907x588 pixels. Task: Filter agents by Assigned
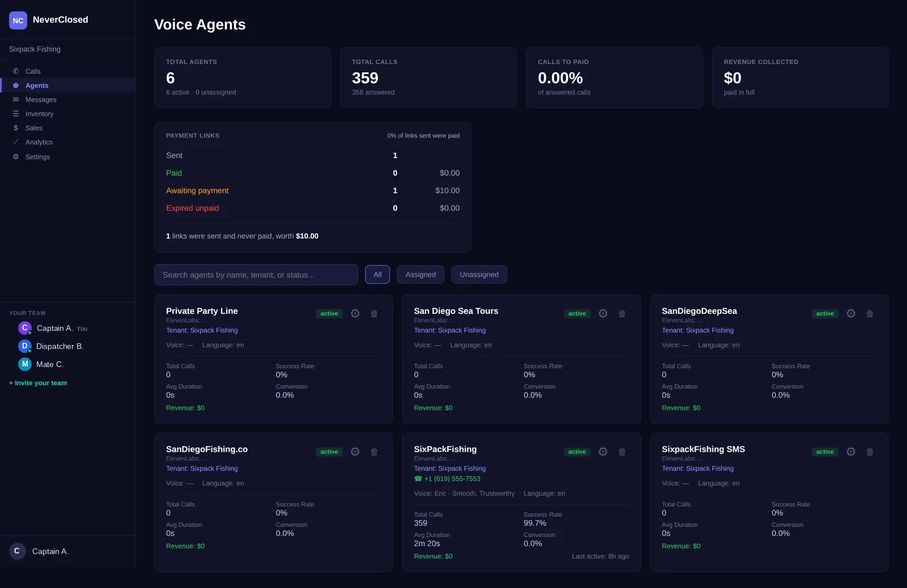(421, 274)
